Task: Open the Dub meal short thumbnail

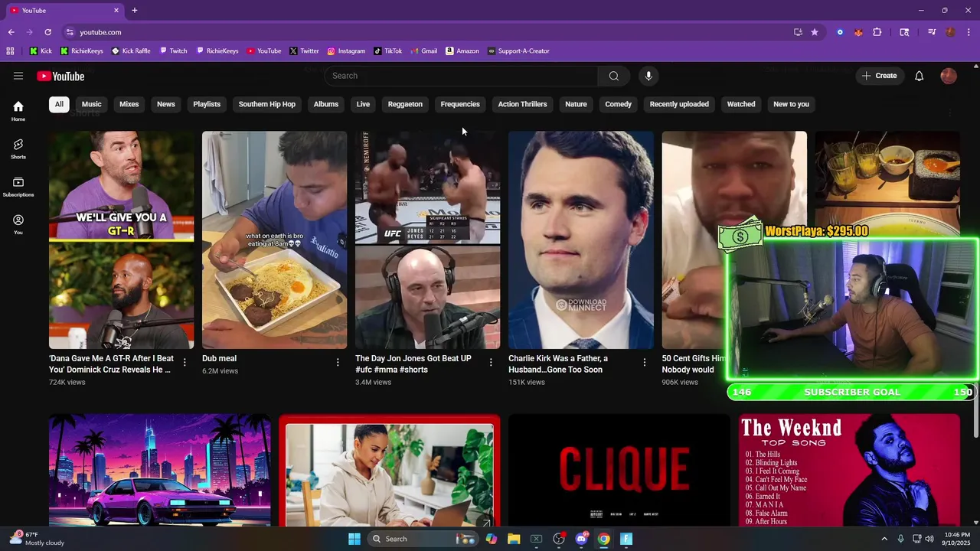Action: click(x=274, y=240)
